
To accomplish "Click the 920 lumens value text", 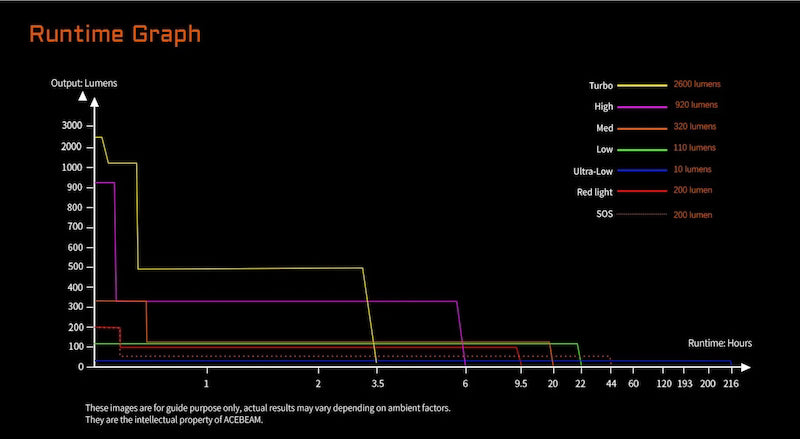I will coord(696,105).
